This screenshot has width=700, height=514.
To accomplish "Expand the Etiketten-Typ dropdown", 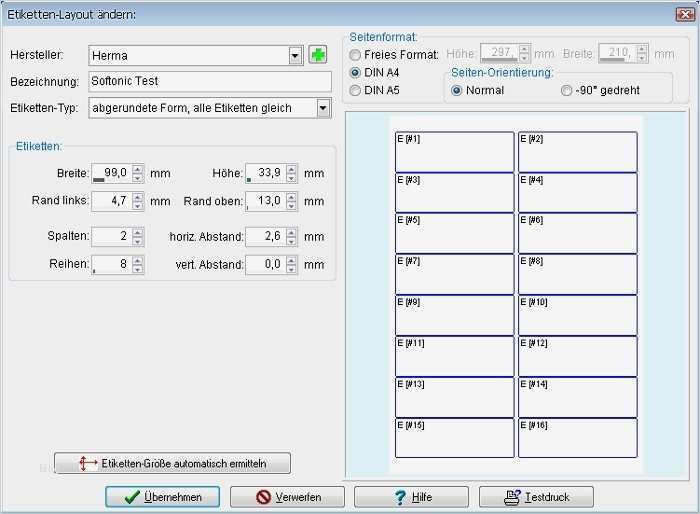I will 324,108.
